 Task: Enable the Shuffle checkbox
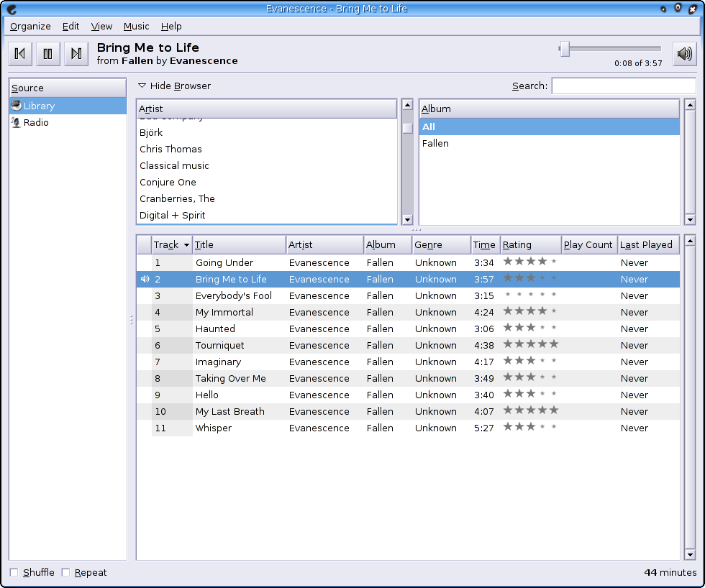coord(14,573)
